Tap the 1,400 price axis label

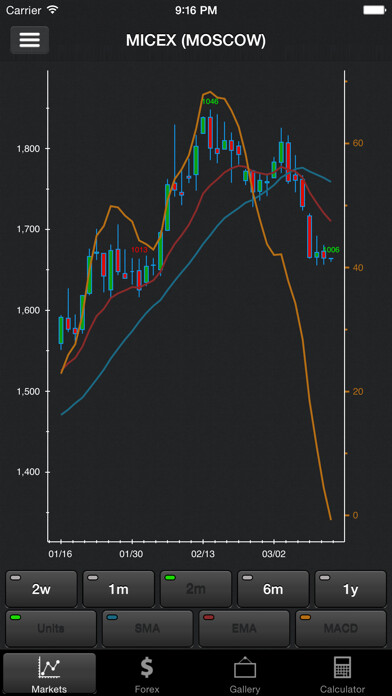pos(28,472)
